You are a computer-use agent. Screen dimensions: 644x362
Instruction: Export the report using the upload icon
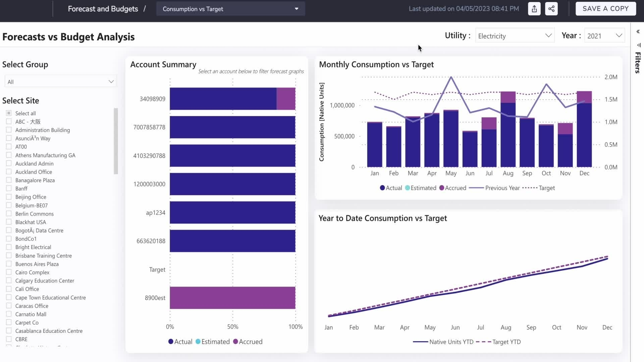click(x=534, y=9)
